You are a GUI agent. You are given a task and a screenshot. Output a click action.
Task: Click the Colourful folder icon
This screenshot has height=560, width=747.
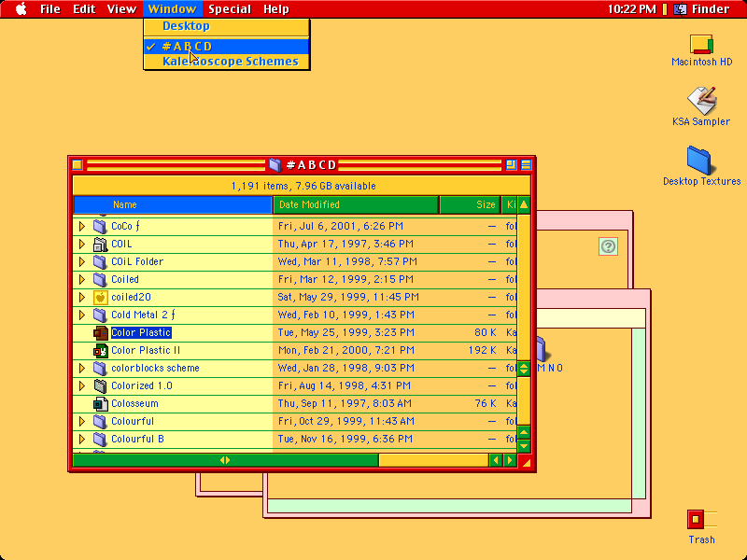click(x=100, y=422)
